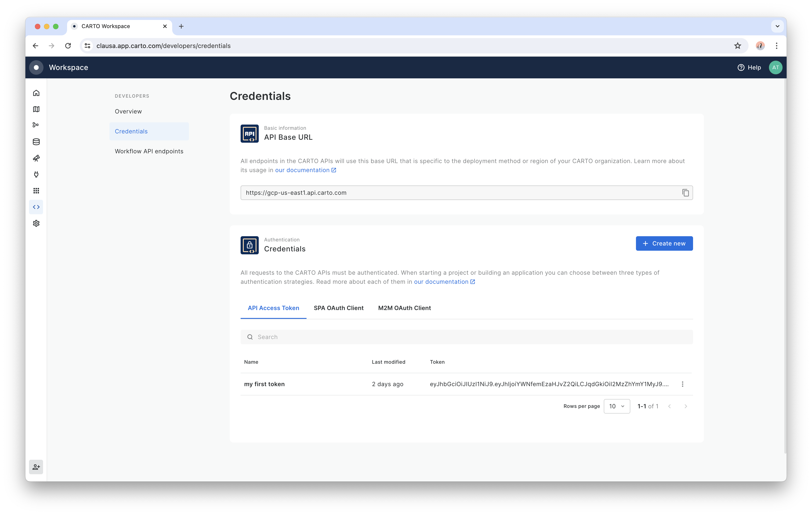This screenshot has height=515, width=812.
Task: Copy the API Base URL
Action: point(685,193)
